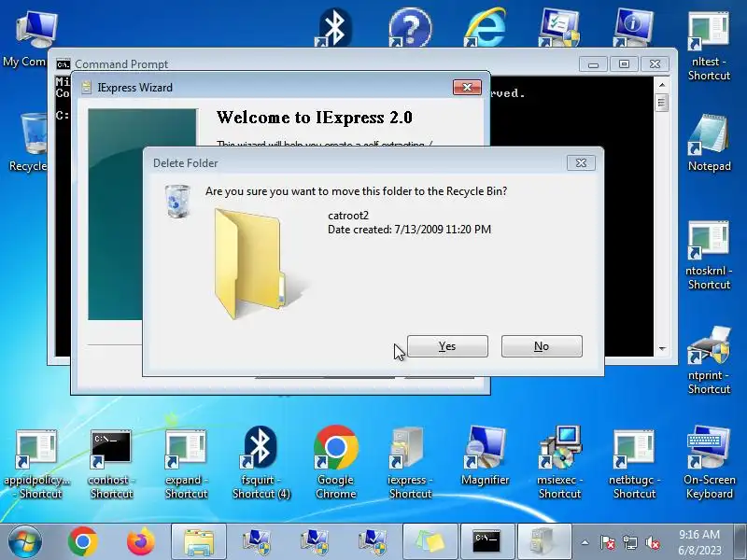Select the system information monitor desktop icon
The height and width of the screenshot is (560, 747).
coord(634,28)
